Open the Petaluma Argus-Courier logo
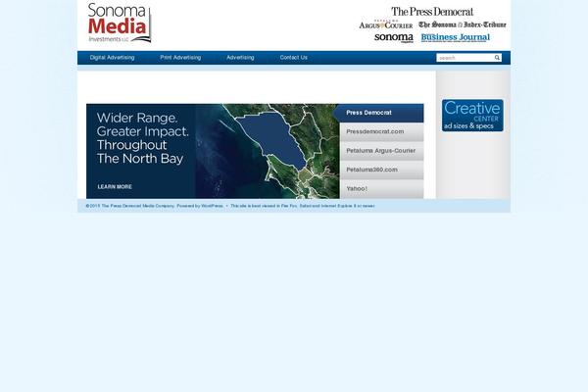 386,24
